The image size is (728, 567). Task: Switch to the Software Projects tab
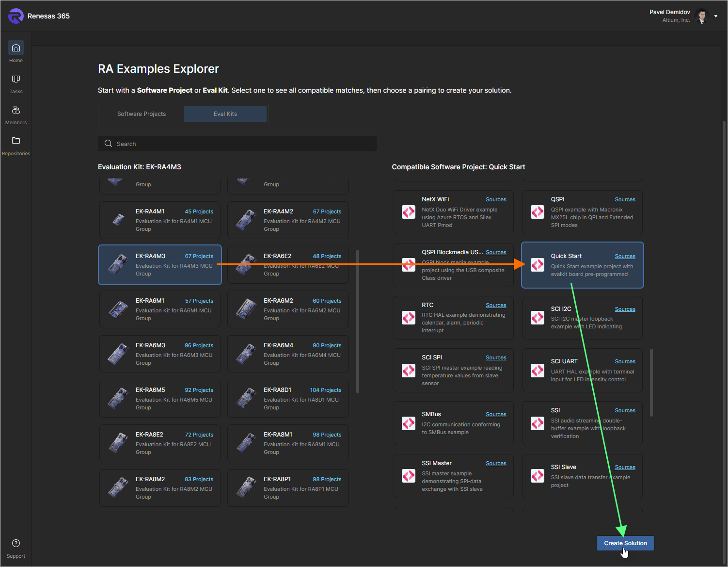[142, 114]
